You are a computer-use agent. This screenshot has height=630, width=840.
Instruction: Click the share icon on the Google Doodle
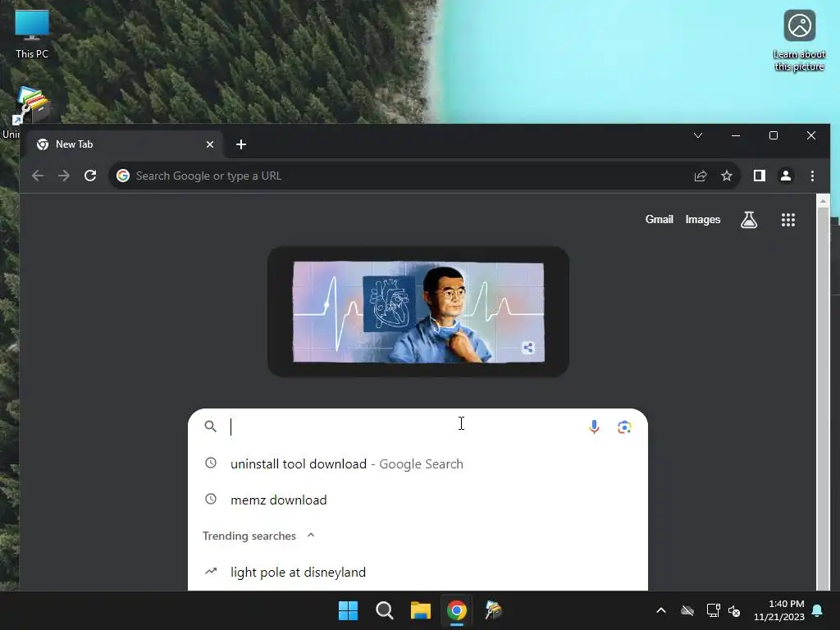[528, 348]
